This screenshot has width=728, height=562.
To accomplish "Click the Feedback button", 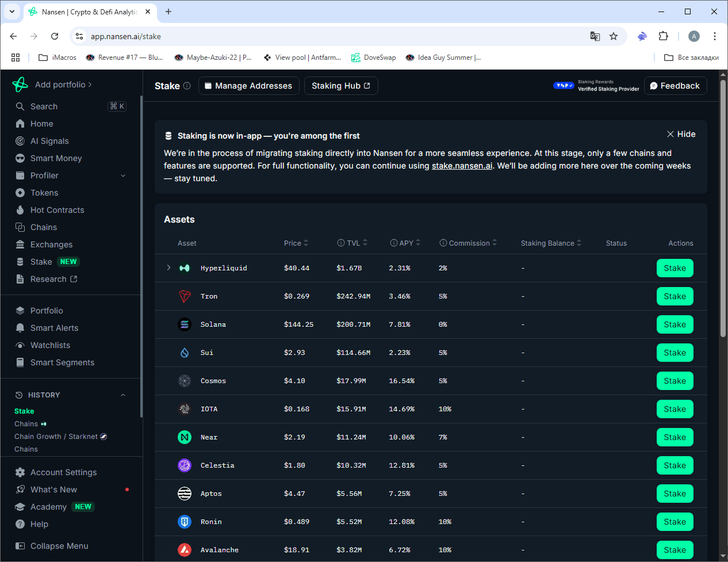I will coord(675,86).
